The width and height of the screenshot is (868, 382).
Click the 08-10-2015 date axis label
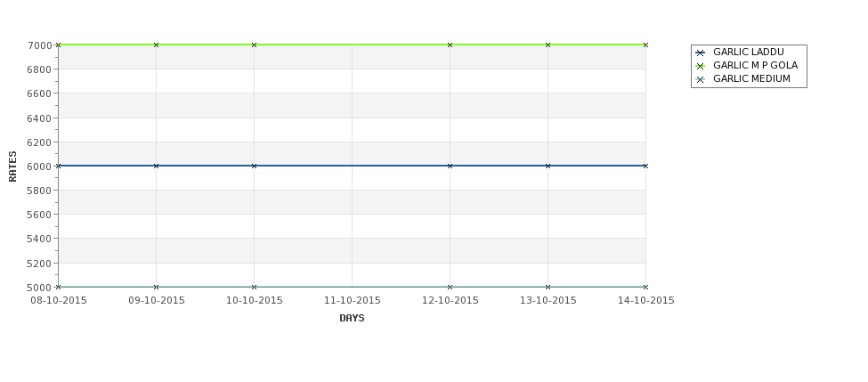[59, 300]
